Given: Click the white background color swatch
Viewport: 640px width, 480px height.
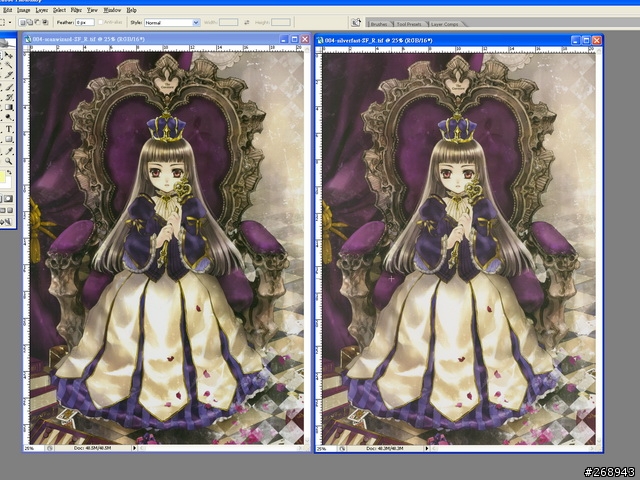Looking at the screenshot, I should (x=7, y=184).
